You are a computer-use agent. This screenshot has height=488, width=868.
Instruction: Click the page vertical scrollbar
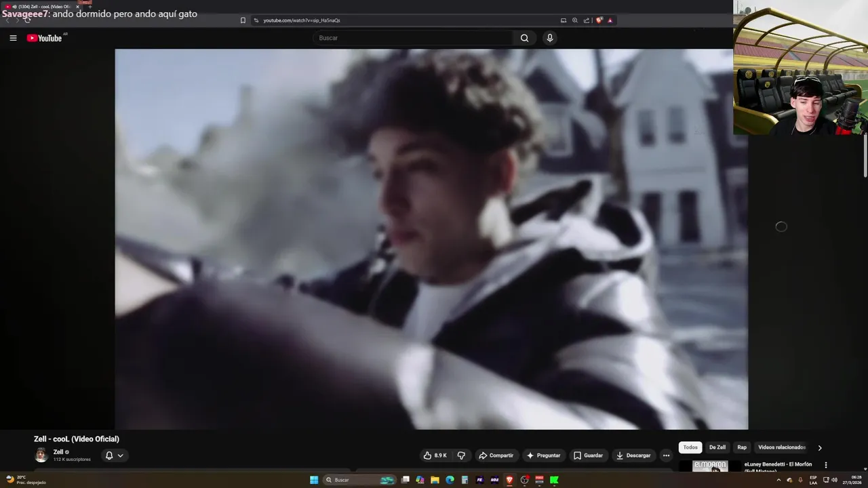click(x=865, y=156)
